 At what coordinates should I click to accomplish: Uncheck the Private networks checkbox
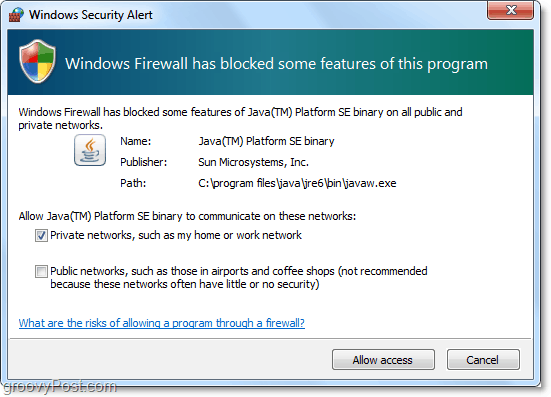[41, 235]
